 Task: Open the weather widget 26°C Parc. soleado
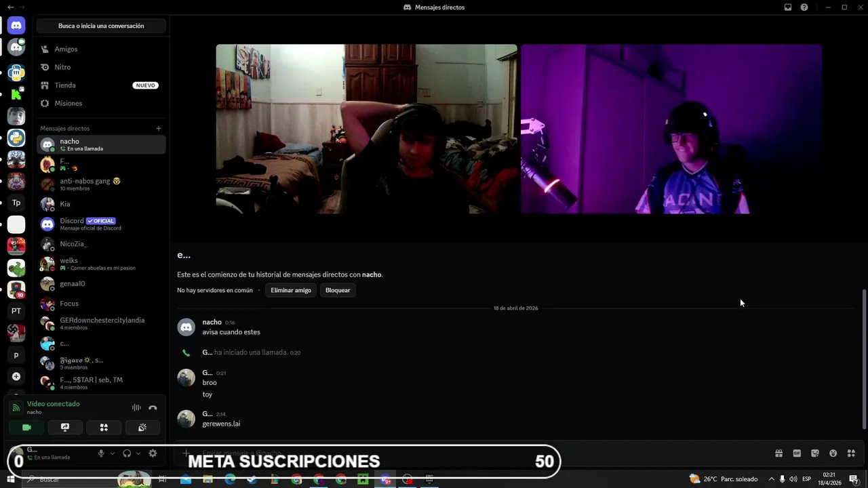[724, 479]
